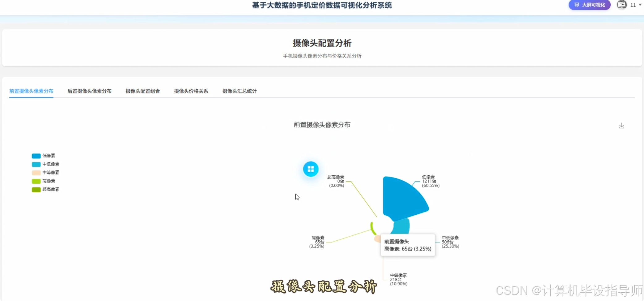Click the user avatar photo in top right

[621, 5]
